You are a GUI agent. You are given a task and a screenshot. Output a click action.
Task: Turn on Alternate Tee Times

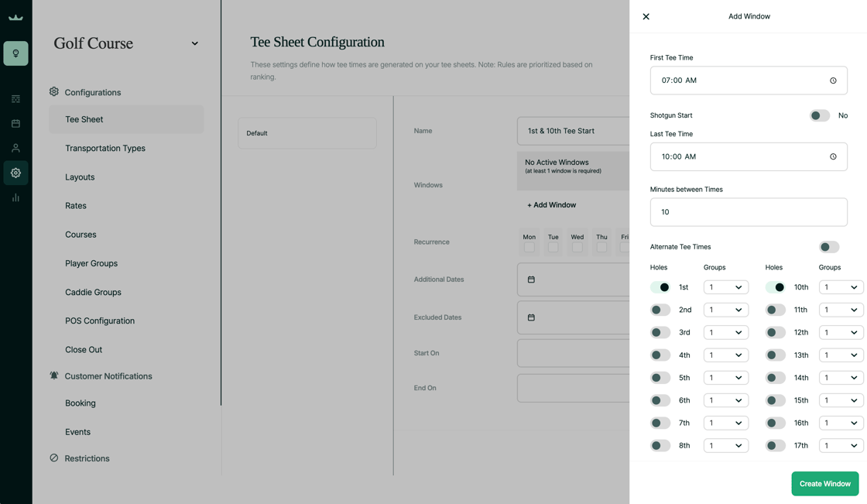click(828, 247)
